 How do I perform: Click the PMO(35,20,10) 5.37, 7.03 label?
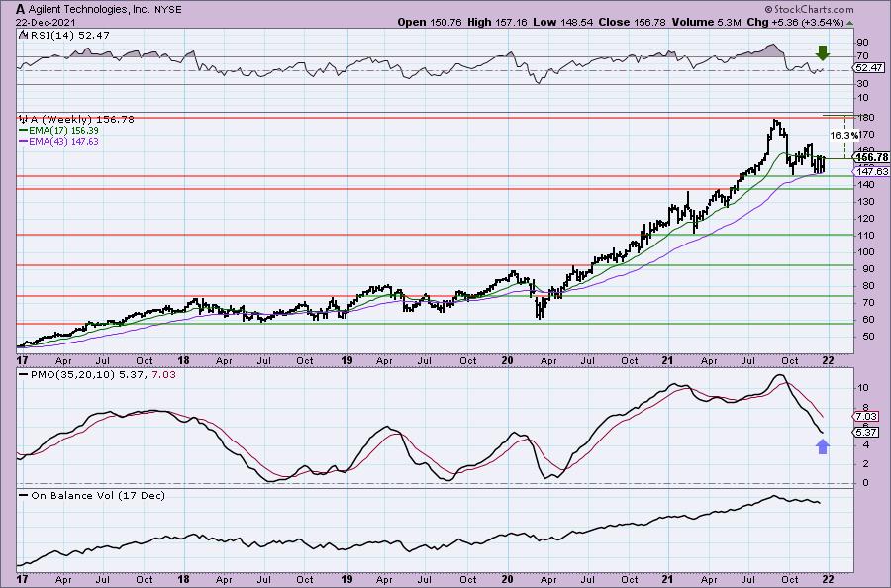coord(103,375)
